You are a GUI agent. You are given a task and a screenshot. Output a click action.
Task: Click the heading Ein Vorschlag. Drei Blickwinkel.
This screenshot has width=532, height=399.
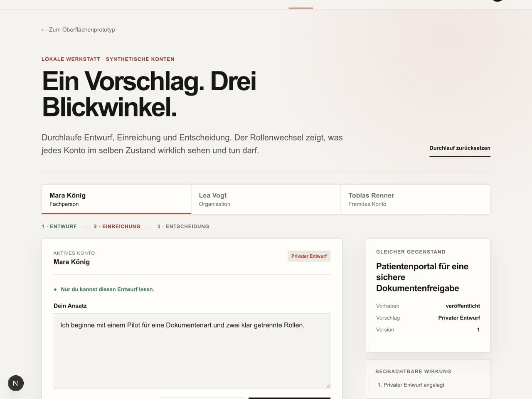click(149, 94)
